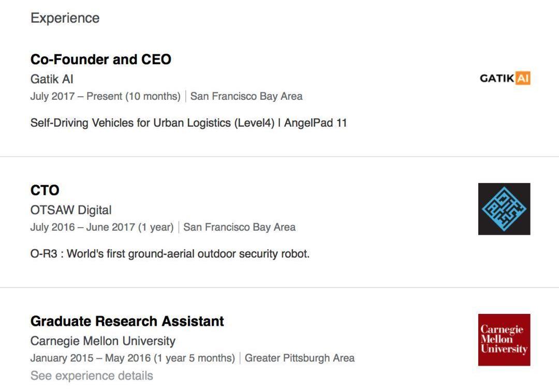Viewport: 559px width, 392px height.
Task: Open the Graduate Research Assistant position
Action: (x=127, y=321)
